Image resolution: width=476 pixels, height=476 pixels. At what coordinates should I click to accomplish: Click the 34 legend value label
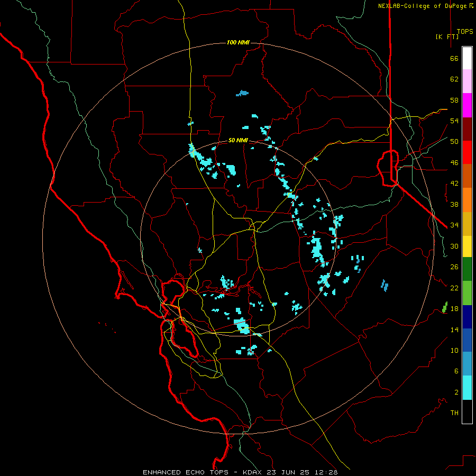point(454,225)
